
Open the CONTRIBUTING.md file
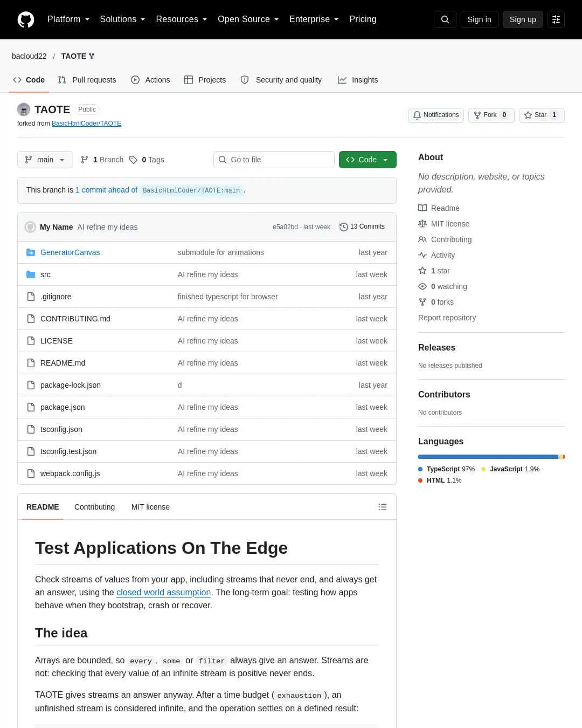75,319
